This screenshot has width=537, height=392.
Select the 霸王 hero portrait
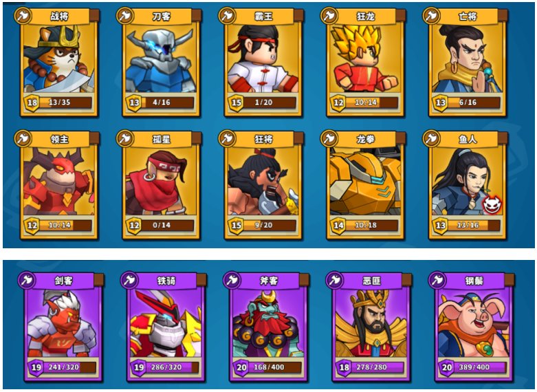[263, 58]
